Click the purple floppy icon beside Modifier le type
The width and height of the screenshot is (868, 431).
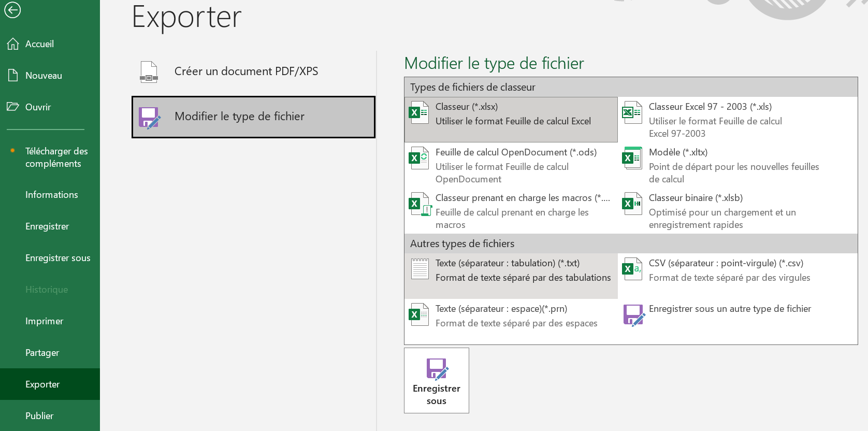coord(150,118)
